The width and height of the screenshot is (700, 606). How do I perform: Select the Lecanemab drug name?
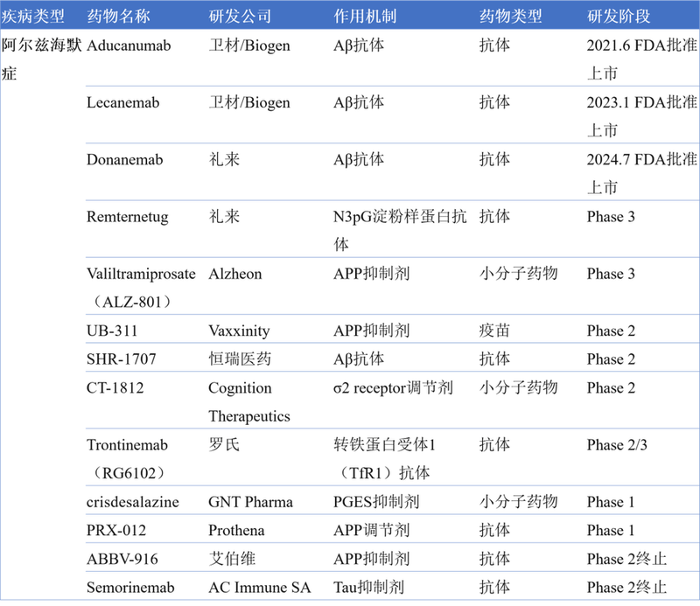point(122,102)
